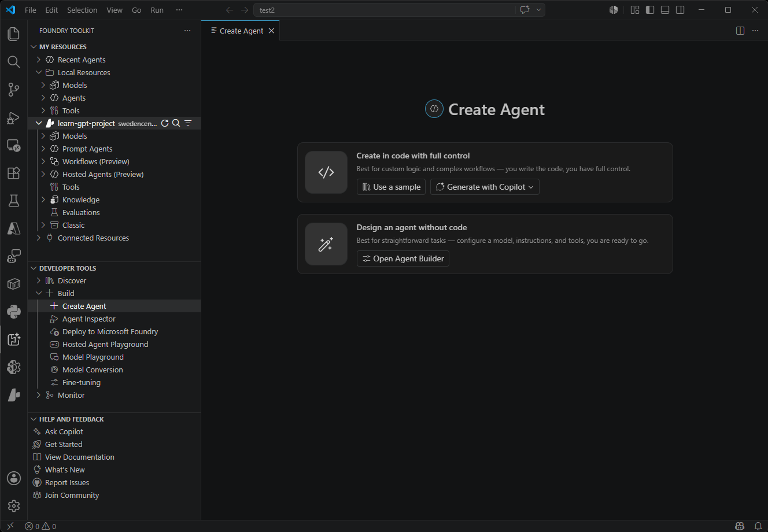
Task: Search within learn-gpt-project using magnifier icon
Action: click(176, 123)
